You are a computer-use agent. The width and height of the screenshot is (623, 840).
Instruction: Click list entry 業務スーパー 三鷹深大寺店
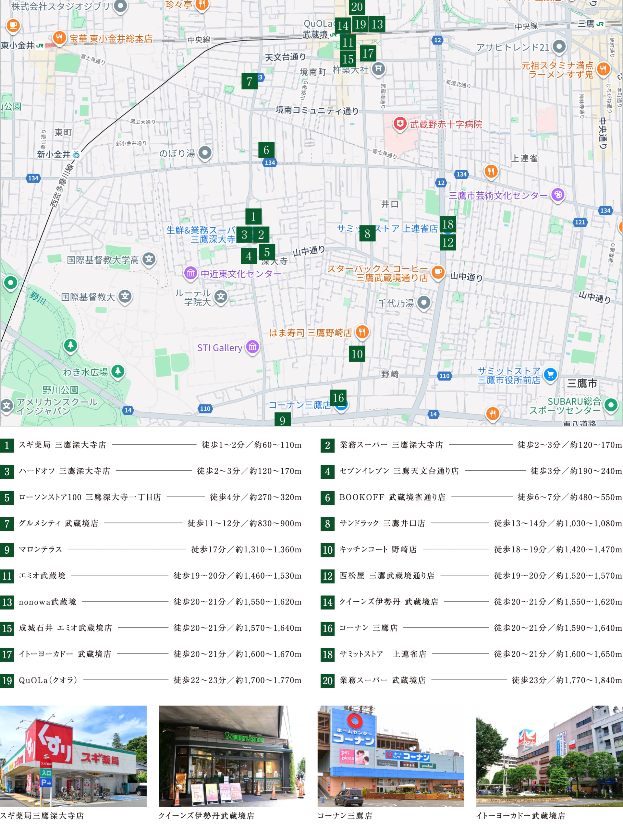coord(471,445)
